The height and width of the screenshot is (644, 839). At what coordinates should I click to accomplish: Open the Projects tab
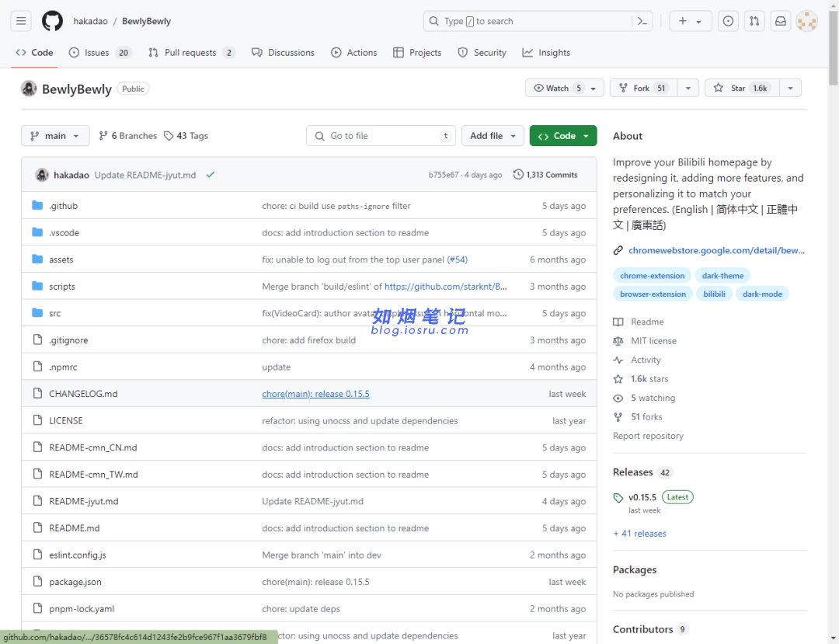point(417,52)
